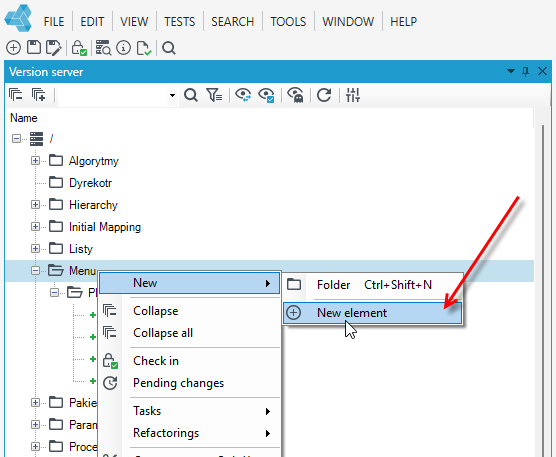
Task: Click the filter funnel icon
Action: click(x=214, y=95)
